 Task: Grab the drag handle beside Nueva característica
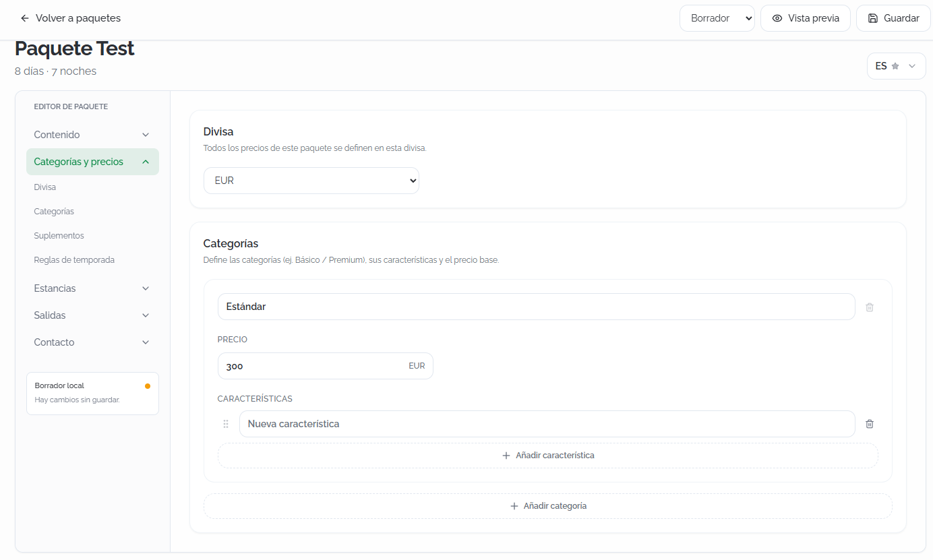pyautogui.click(x=226, y=424)
